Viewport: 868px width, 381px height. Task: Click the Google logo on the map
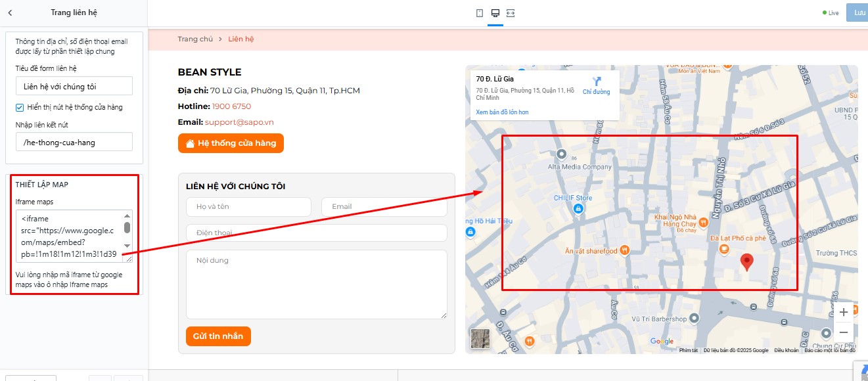tap(662, 341)
